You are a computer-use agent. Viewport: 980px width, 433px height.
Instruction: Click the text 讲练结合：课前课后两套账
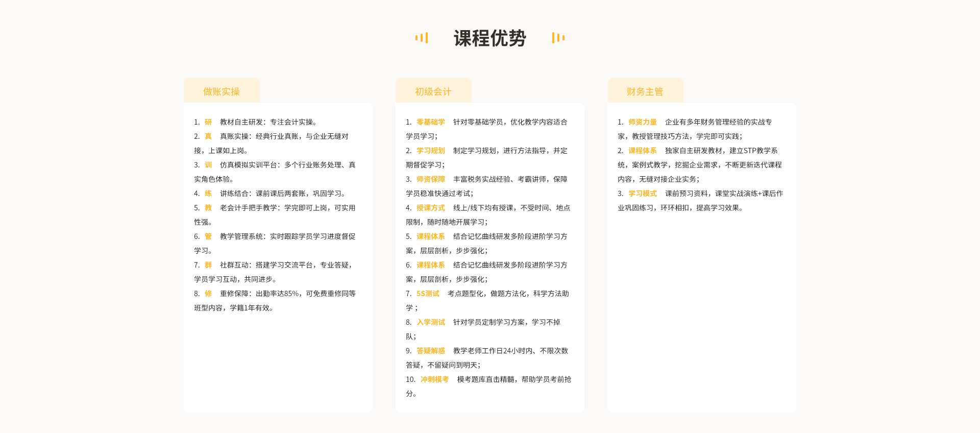coord(263,194)
